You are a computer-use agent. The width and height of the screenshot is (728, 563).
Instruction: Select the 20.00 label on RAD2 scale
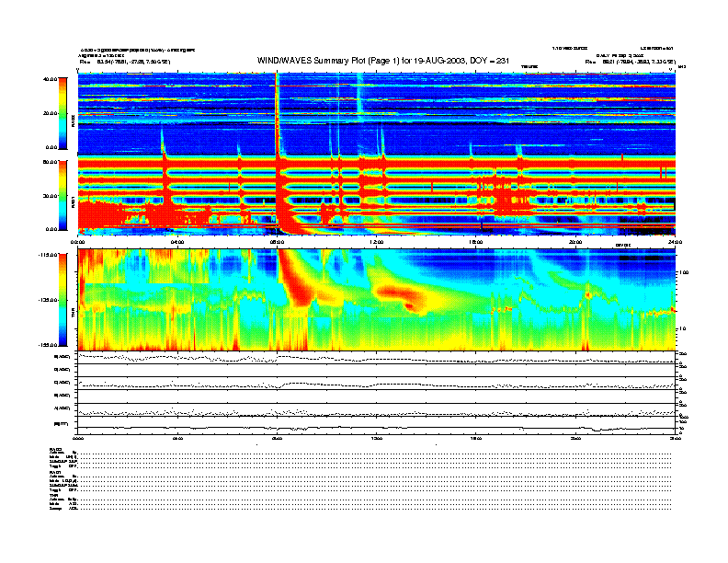click(50, 113)
